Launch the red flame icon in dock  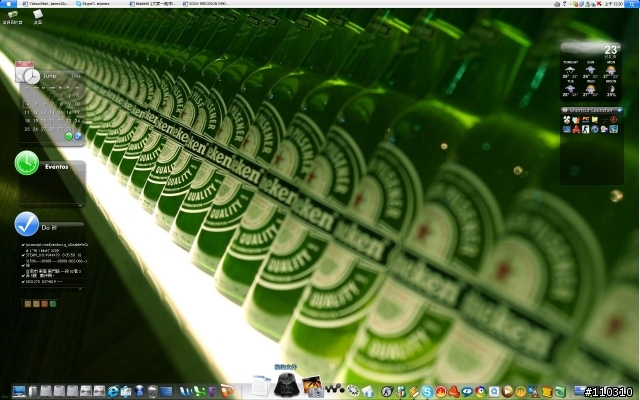click(440, 392)
